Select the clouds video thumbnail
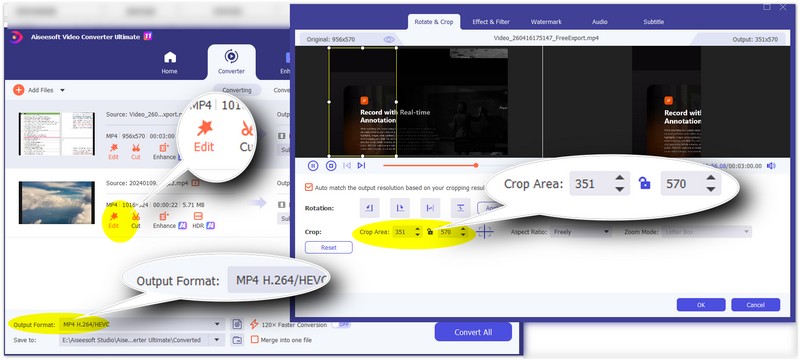The height and width of the screenshot is (360, 800). [57, 202]
